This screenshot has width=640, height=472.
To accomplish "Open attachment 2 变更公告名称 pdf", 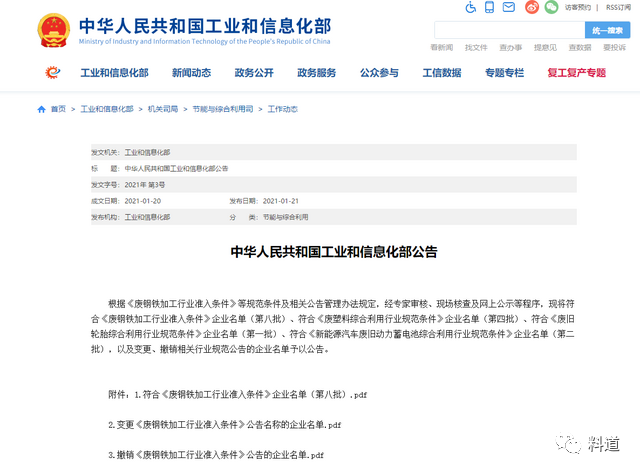I will coord(224,425).
